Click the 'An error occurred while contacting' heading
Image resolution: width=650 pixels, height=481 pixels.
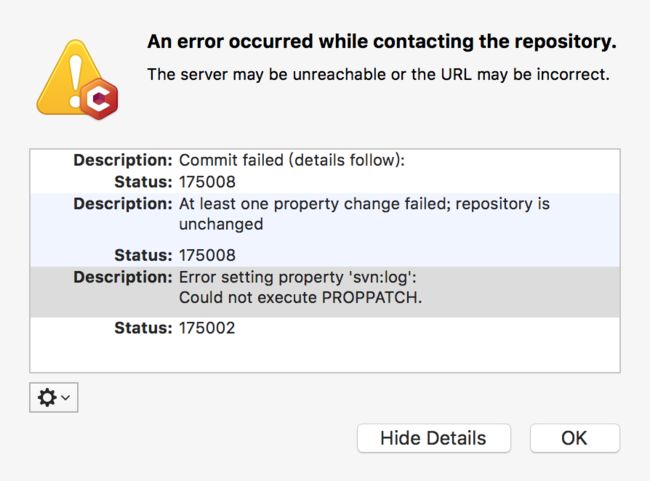click(x=382, y=42)
